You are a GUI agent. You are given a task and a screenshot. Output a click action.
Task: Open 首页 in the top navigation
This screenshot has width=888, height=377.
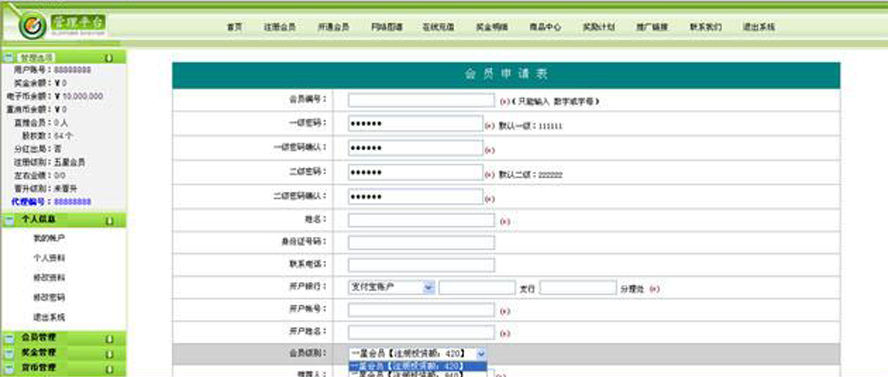coord(234,27)
